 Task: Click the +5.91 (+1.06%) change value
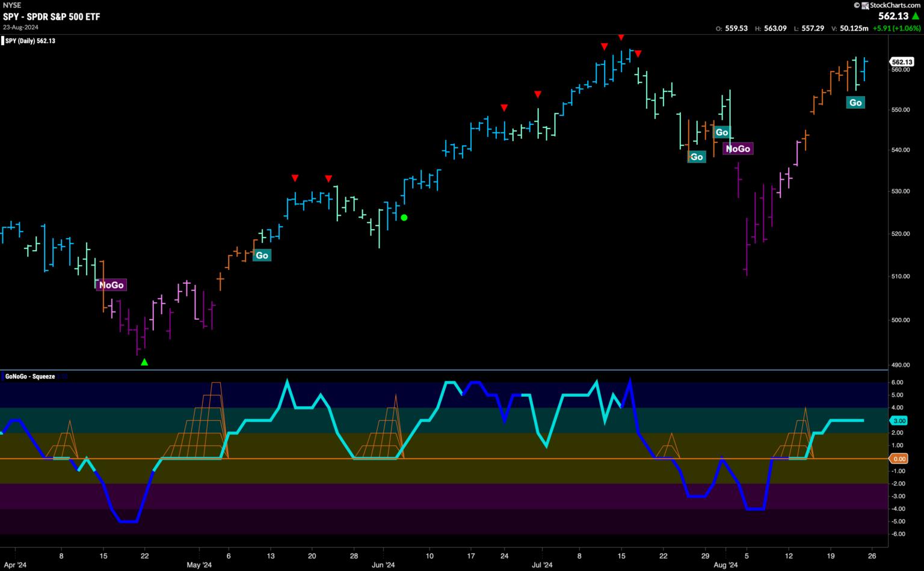point(896,28)
